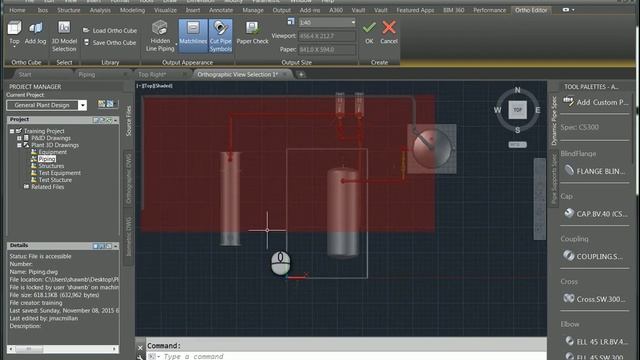Add a new drawing tab with plus

[x=301, y=74]
